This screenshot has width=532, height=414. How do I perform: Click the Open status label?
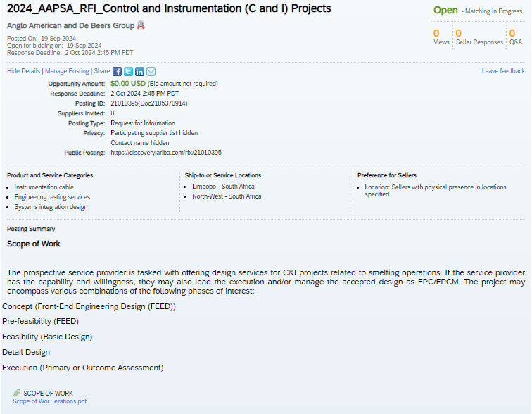pyautogui.click(x=445, y=10)
